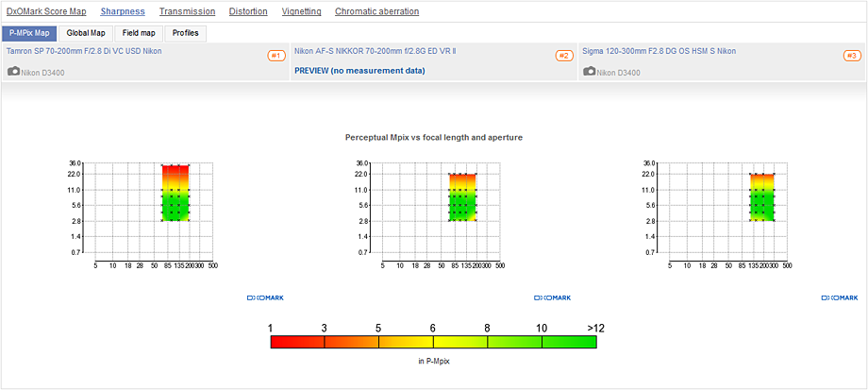The image size is (868, 390).
Task: Open the Chromatic aberration tab
Action: tap(377, 11)
